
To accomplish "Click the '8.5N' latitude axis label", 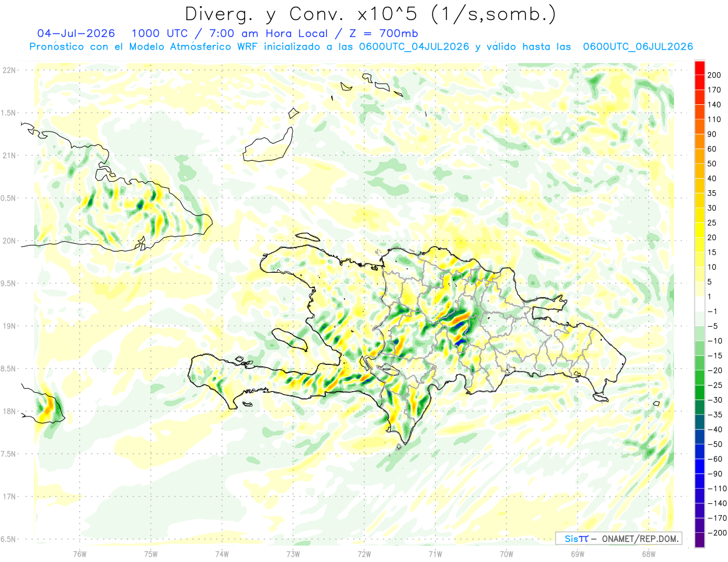I will tap(9, 369).
